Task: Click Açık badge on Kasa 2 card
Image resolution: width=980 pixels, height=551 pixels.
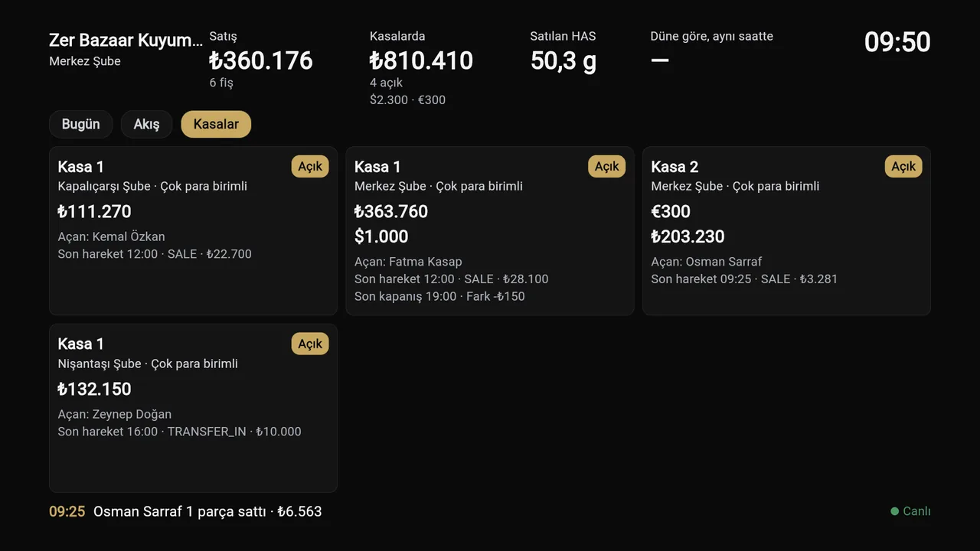Action: click(903, 167)
